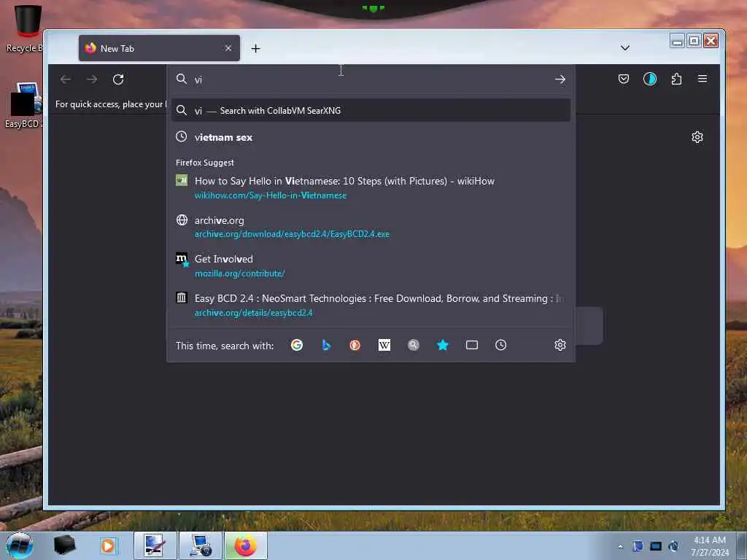
Task: Open Windows Media Player from taskbar
Action: (x=108, y=545)
